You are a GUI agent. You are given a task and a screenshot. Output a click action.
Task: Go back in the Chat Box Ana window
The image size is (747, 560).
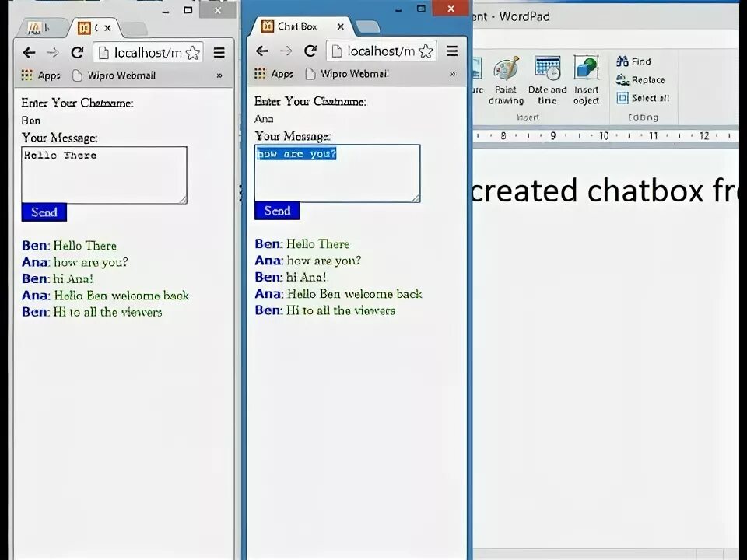[x=262, y=51]
